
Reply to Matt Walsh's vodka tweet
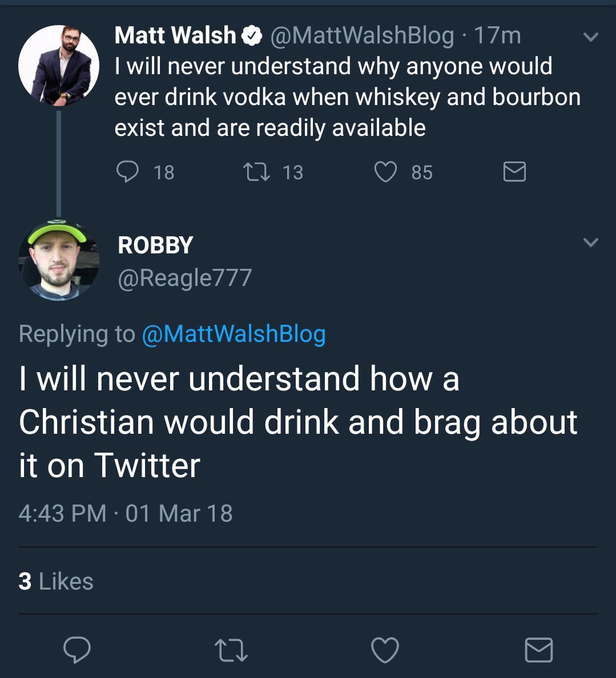pos(128,172)
